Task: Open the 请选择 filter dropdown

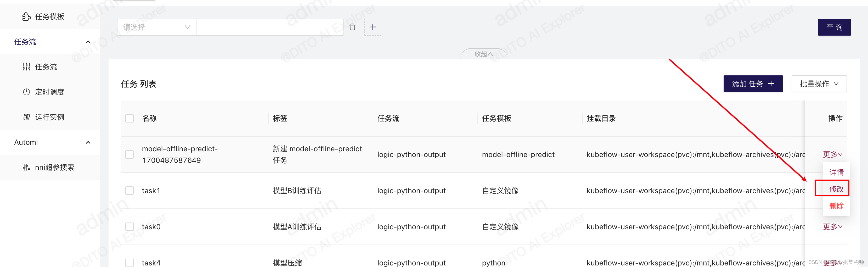Action: [156, 27]
